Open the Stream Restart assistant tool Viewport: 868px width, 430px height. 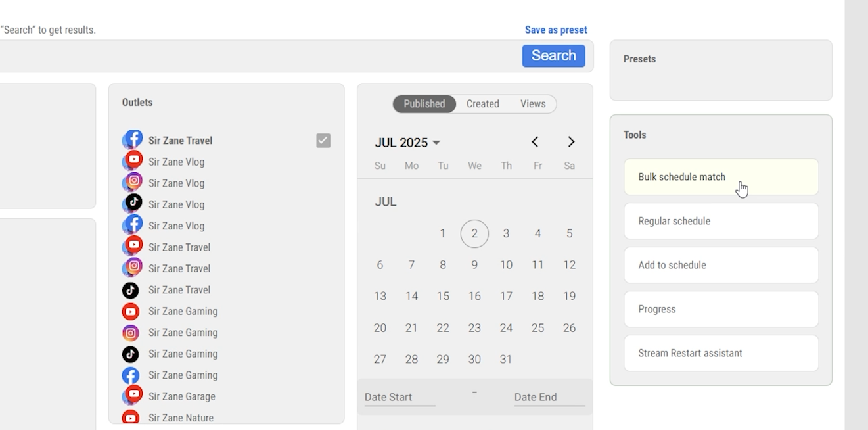[721, 353]
